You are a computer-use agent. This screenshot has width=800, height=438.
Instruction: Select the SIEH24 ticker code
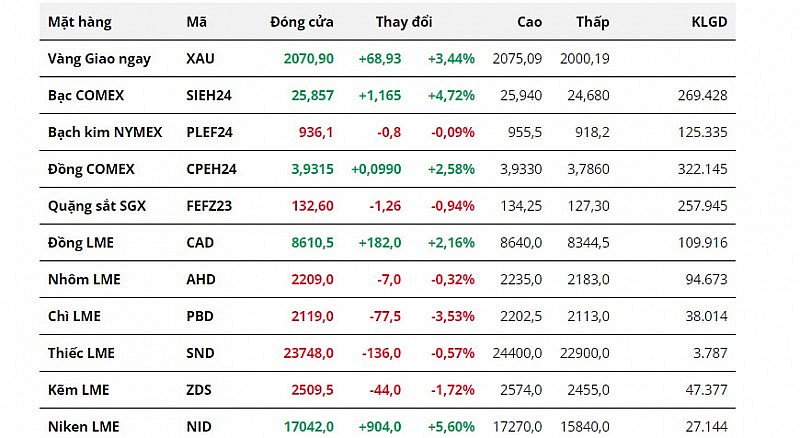[208, 95]
